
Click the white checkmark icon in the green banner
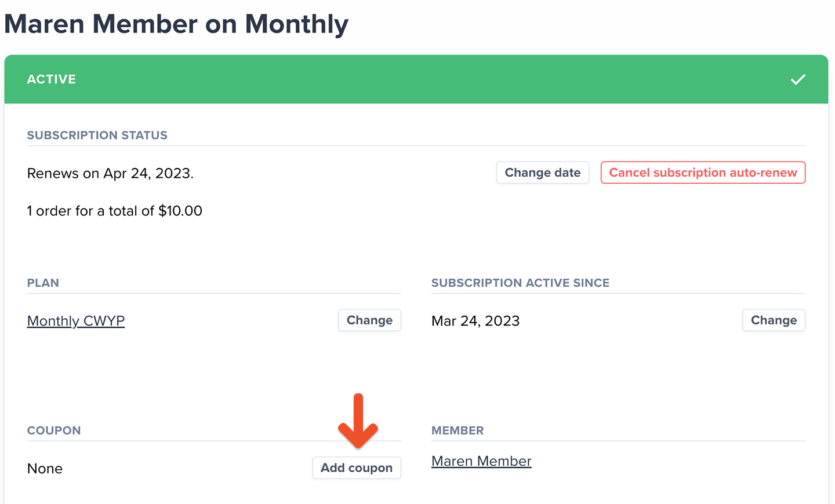(x=798, y=79)
